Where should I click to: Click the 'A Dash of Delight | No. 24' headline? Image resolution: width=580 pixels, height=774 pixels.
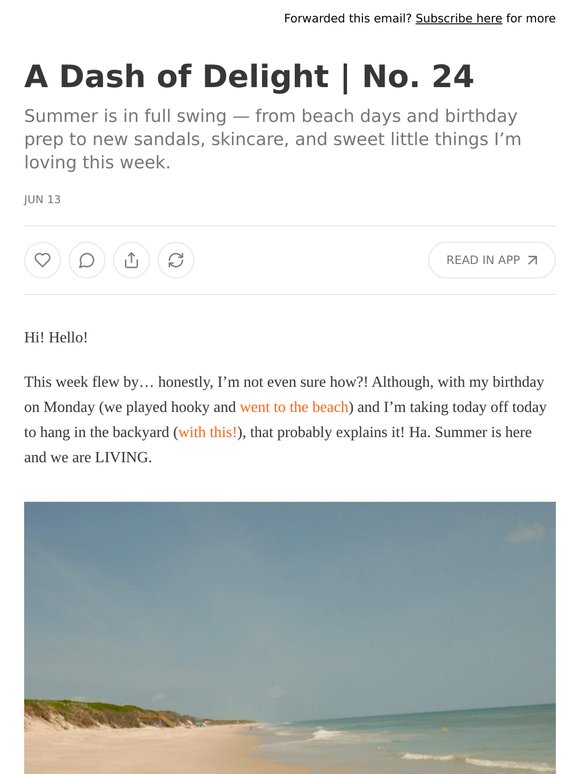(249, 77)
